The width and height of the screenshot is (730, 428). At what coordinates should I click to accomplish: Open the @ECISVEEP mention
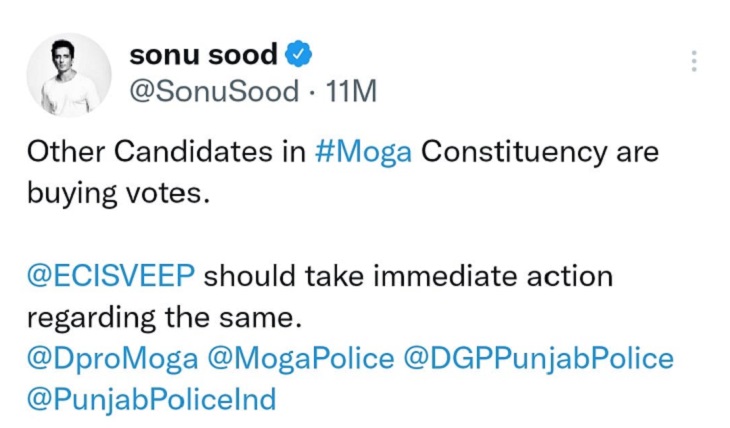click(x=110, y=276)
